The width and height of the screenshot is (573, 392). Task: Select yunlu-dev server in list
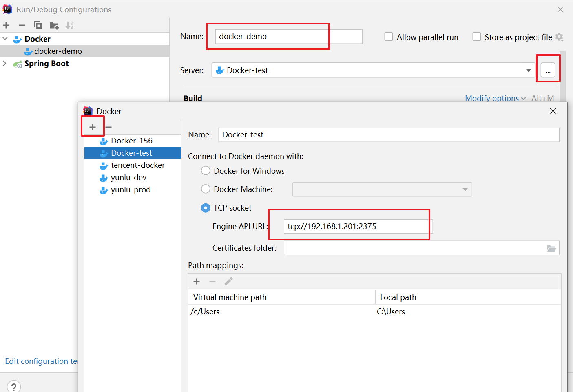click(133, 177)
